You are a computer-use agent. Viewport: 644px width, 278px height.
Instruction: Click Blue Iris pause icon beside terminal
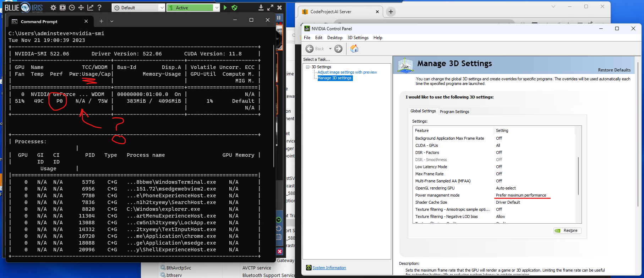(279, 17)
